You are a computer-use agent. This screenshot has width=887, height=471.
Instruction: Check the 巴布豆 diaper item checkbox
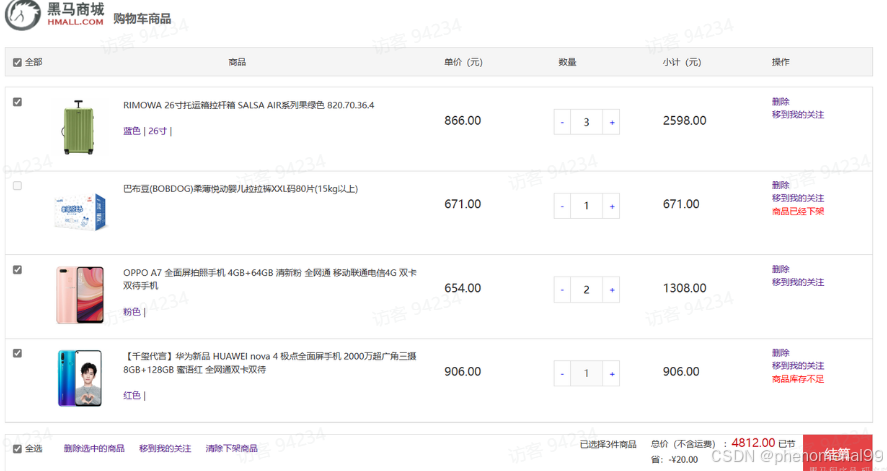pyautogui.click(x=17, y=185)
